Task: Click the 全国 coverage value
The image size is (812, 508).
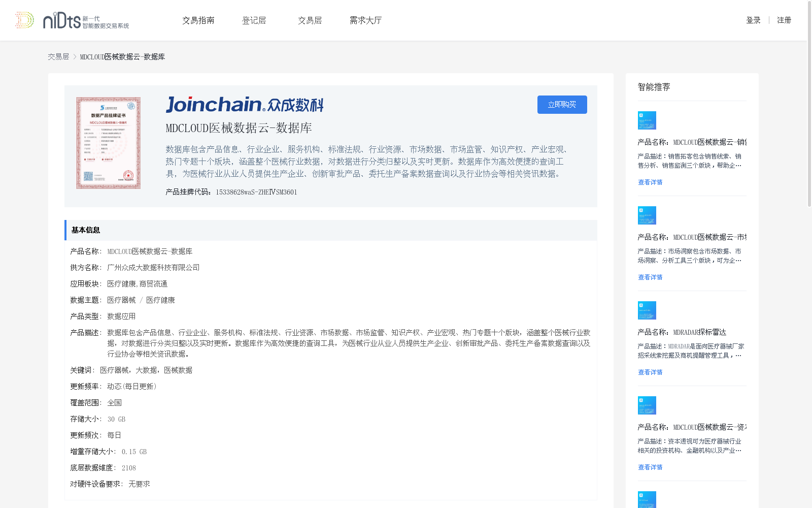Action: pyautogui.click(x=114, y=403)
